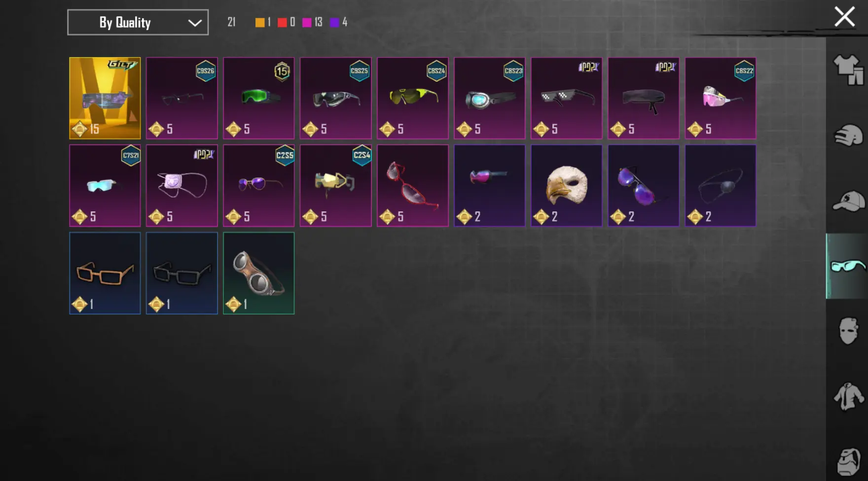
Task: Filter by orange quality swatch
Action: coord(260,22)
